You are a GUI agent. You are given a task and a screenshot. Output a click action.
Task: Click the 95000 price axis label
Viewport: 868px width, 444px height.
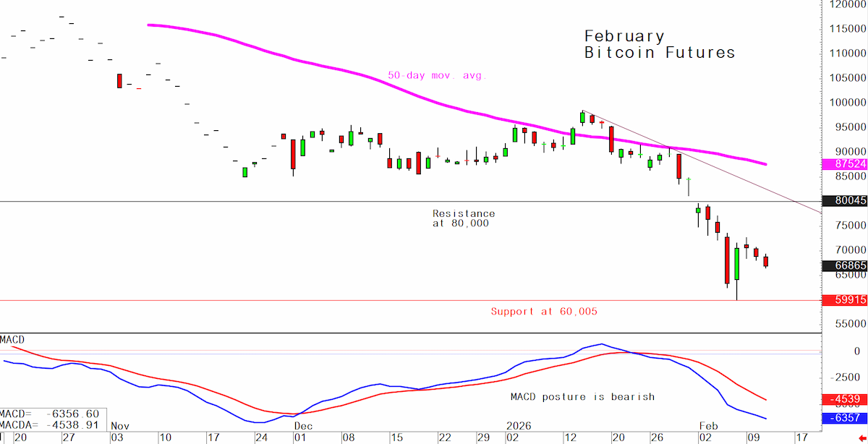851,127
